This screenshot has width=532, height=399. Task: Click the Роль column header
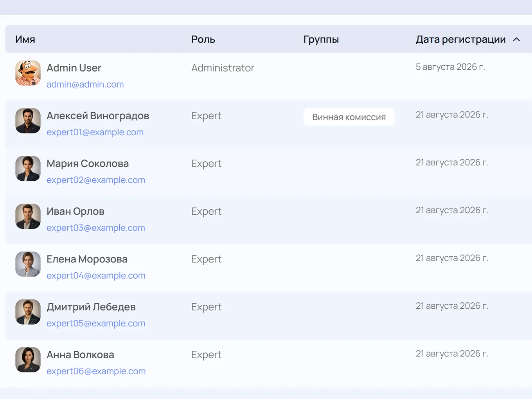[x=203, y=39]
